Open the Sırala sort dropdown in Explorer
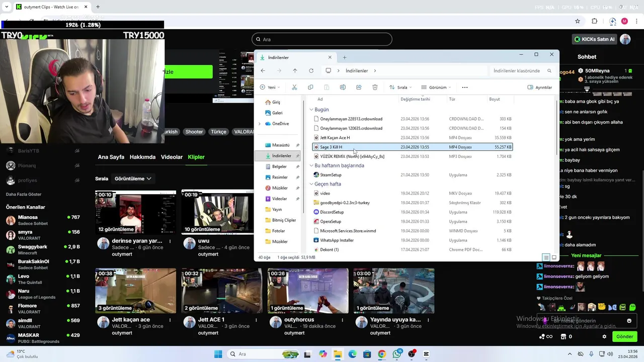 click(400, 87)
